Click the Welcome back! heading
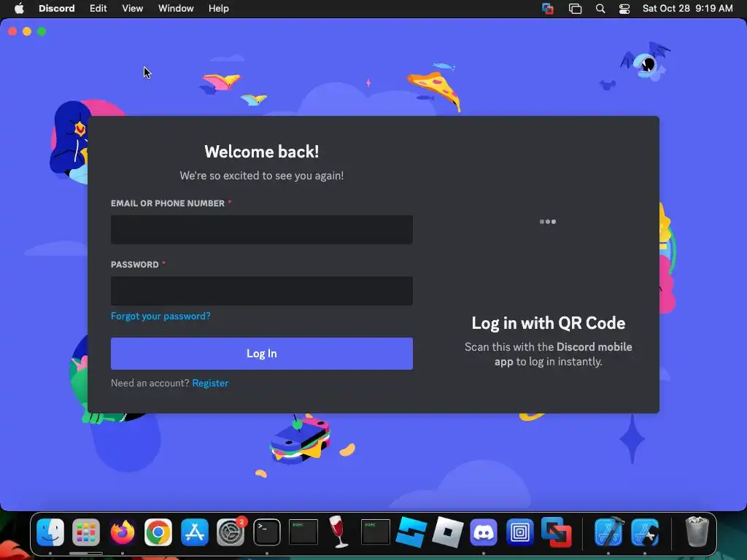This screenshot has width=747, height=560. [262, 152]
